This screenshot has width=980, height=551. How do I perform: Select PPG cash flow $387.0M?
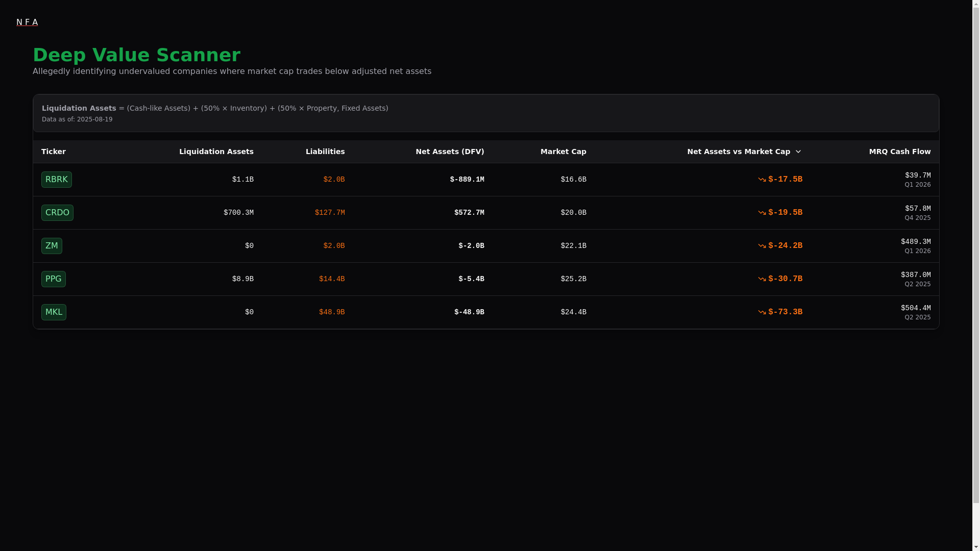[916, 275]
